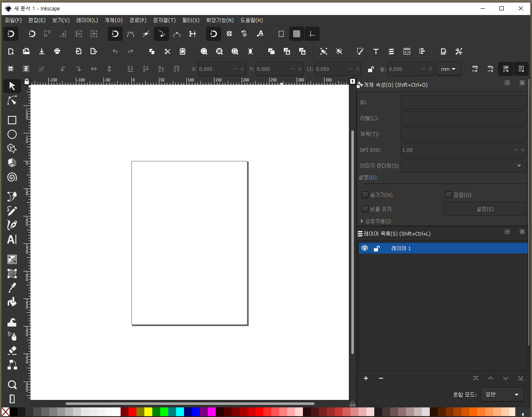Pick the yellow palette swatch
The width and height of the screenshot is (532, 417).
click(148, 412)
